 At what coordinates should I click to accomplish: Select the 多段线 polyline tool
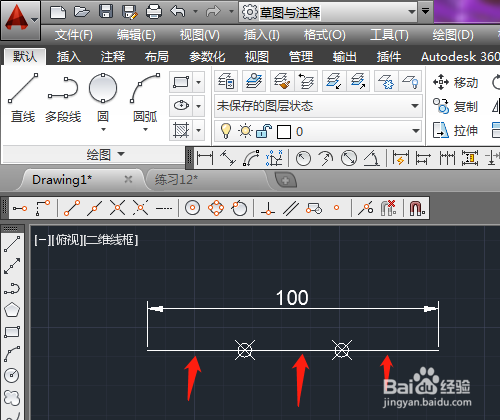(63, 98)
